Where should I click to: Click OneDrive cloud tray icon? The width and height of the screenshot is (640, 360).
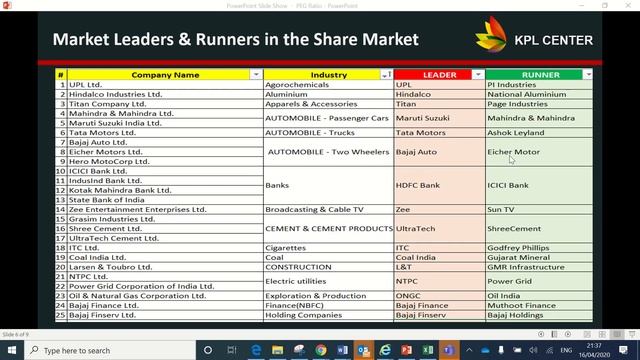click(x=485, y=350)
